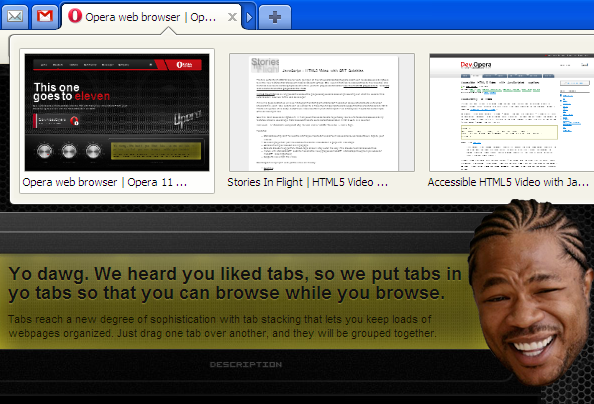
Task: Click the 'Yo dawg' headline text
Action: tap(235, 283)
